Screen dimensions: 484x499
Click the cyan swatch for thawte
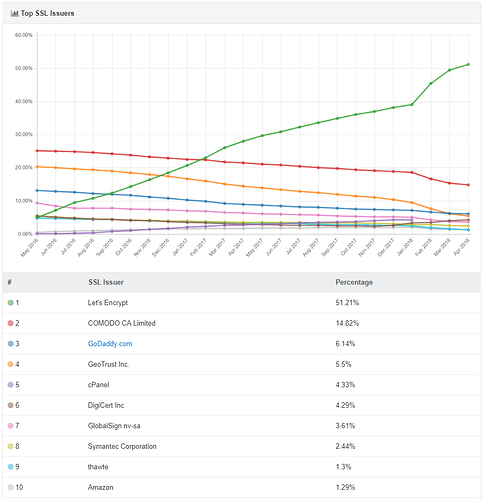[11, 467]
